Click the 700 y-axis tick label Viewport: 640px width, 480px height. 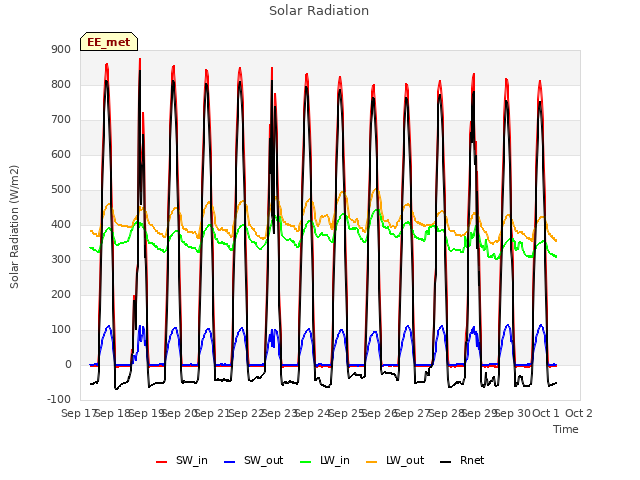click(61, 120)
